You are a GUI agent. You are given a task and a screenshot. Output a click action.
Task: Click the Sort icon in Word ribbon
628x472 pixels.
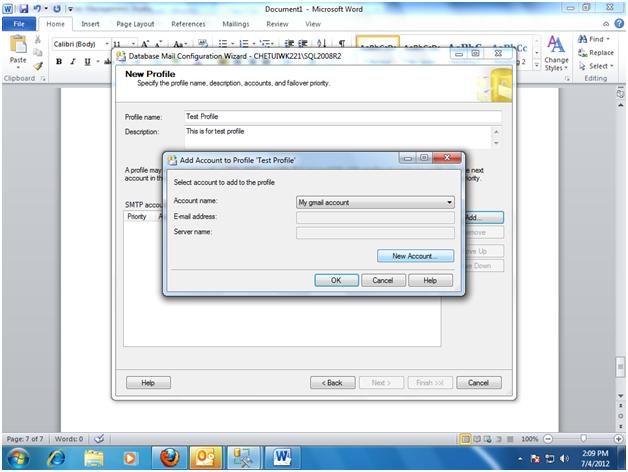tap(322, 43)
